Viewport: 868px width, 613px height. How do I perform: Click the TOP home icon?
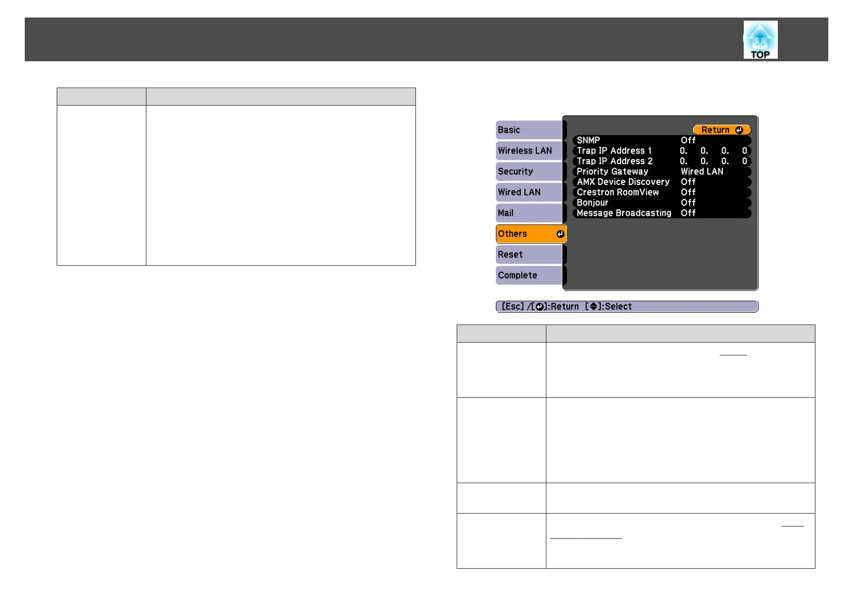(760, 40)
